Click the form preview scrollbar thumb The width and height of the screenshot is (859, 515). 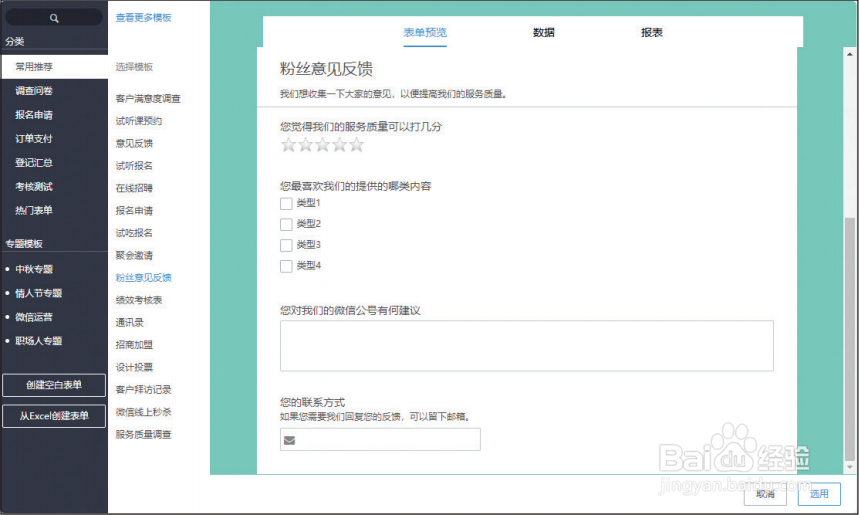click(850, 339)
